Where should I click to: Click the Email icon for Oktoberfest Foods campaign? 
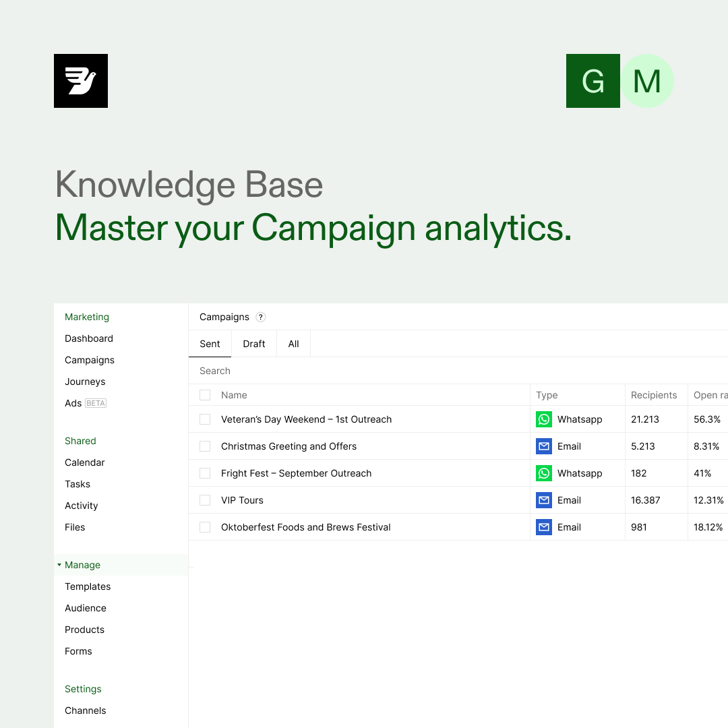[544, 526]
